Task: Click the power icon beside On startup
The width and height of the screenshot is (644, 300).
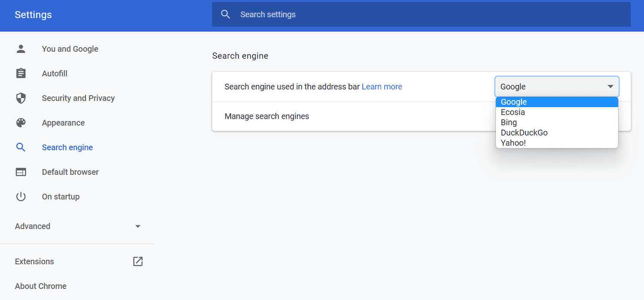Action: (21, 197)
